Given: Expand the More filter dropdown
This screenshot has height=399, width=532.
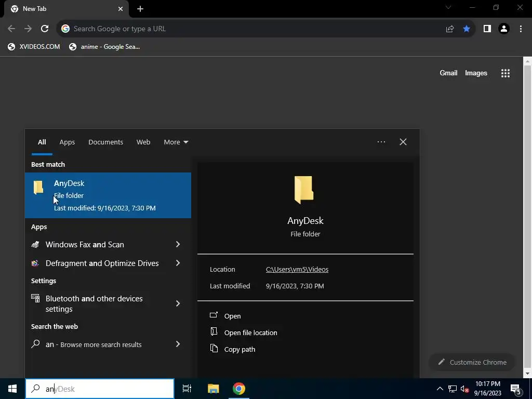Looking at the screenshot, I should point(176,142).
